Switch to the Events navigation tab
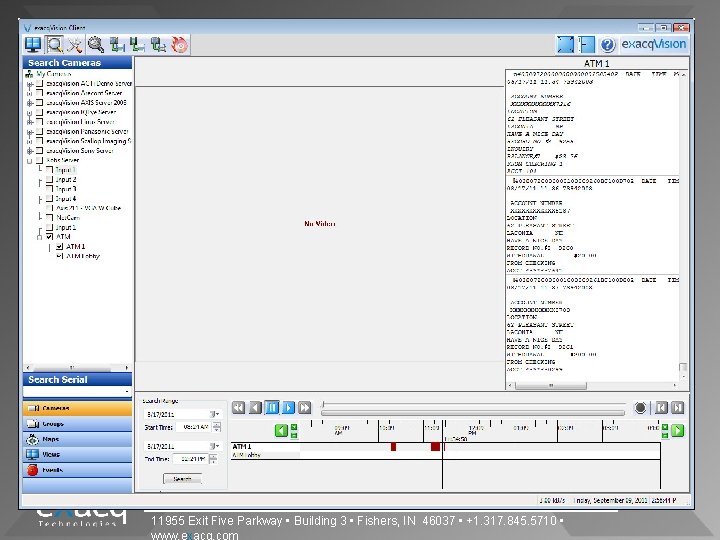 [77, 470]
